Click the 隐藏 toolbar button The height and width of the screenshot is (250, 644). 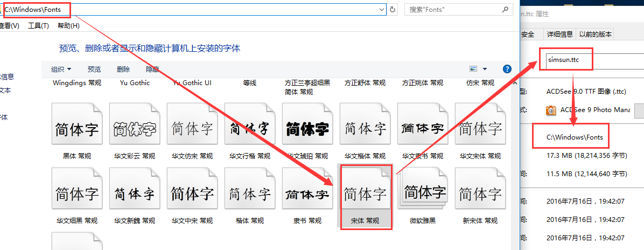coord(152,69)
